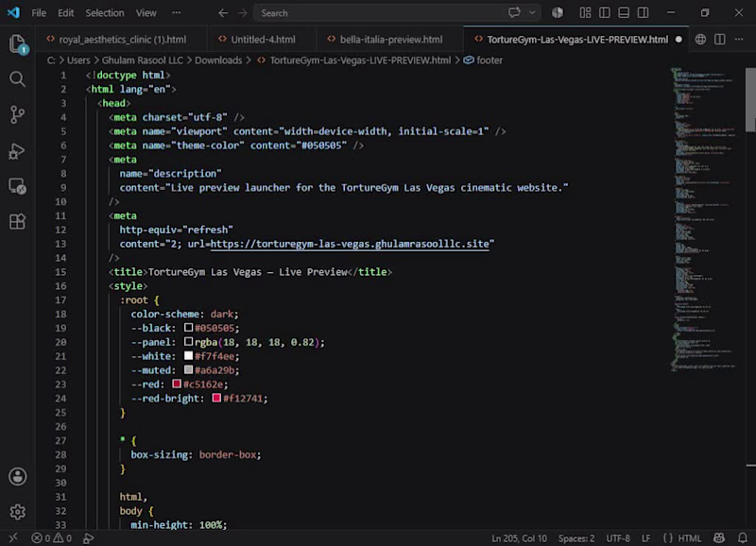Go back using the left arrow

point(223,13)
